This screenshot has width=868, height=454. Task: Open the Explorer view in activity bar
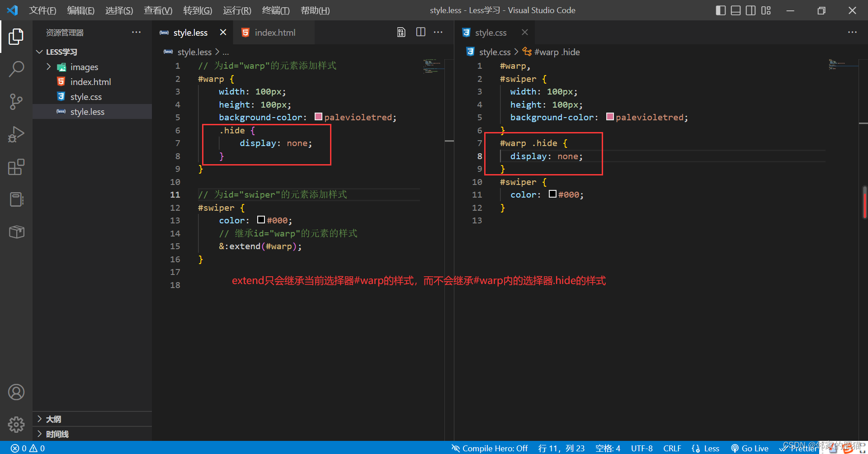pos(16,37)
